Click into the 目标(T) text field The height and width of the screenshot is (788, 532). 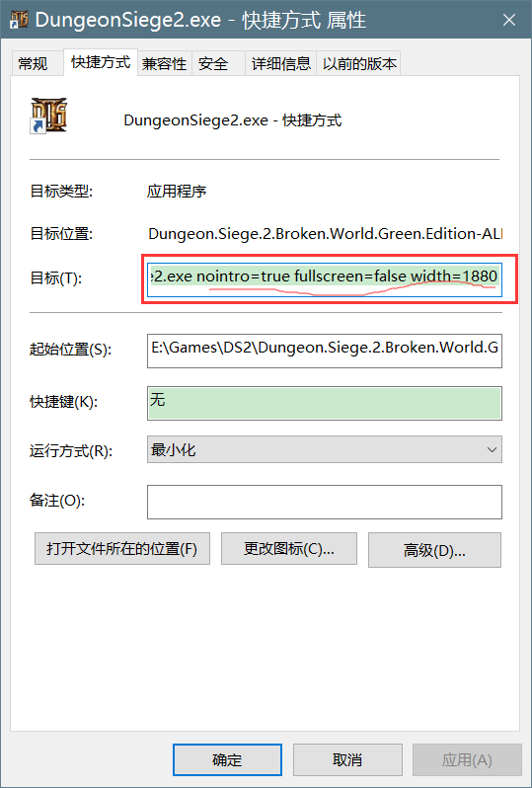325,277
